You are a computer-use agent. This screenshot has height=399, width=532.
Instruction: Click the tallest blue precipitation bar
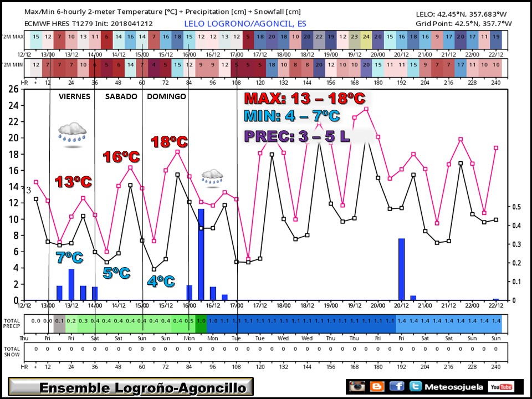pos(201,254)
